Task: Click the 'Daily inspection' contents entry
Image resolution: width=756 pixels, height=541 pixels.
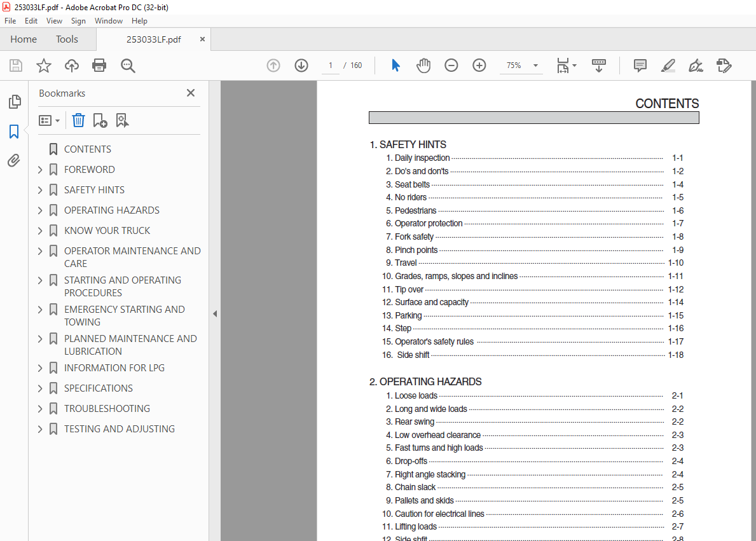Action: [x=422, y=158]
